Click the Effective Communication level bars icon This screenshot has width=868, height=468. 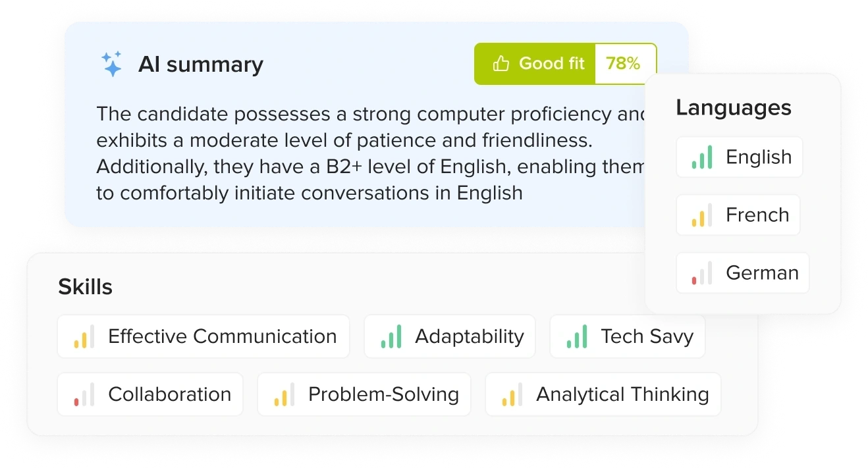(84, 337)
